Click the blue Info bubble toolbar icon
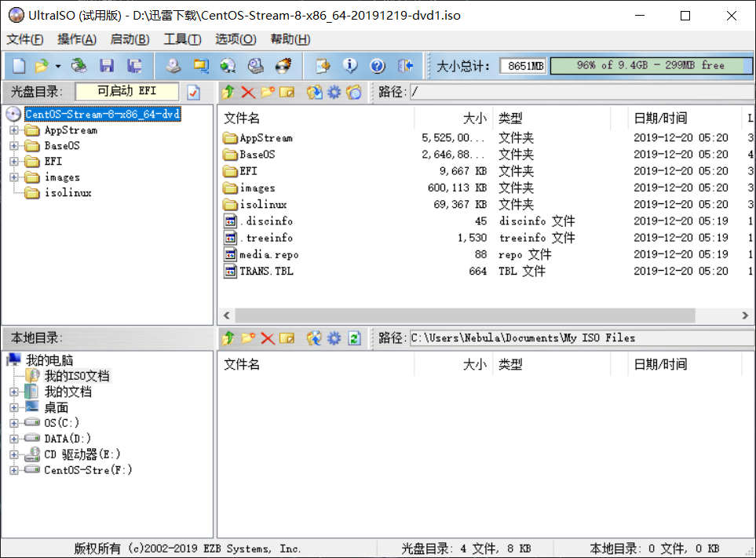This screenshot has width=756, height=558. coord(350,66)
